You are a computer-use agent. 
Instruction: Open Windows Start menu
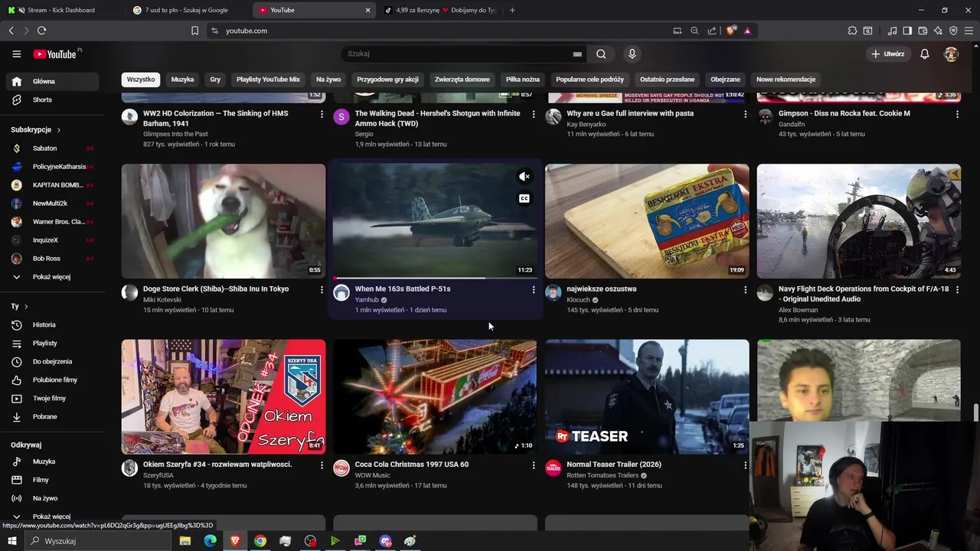click(12, 541)
